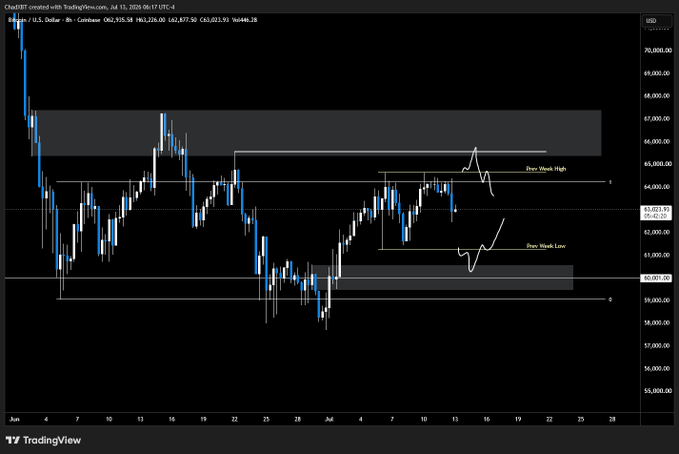This screenshot has height=454, width=679.
Task: Click the 62,000.00 price axis label
Action: (x=657, y=232)
